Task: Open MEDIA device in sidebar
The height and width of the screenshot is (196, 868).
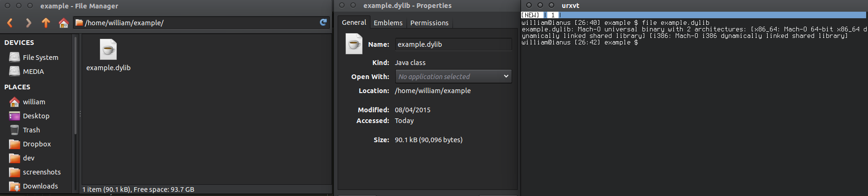Action: 33,72
